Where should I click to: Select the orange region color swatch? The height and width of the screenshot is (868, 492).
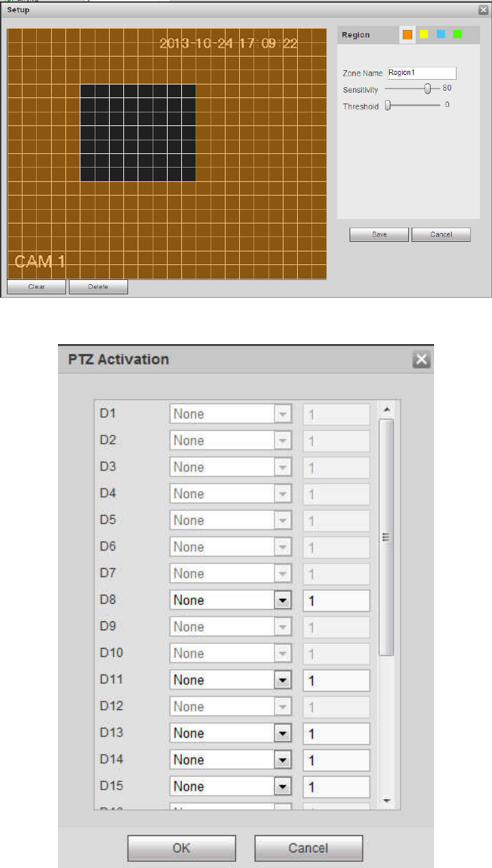point(408,34)
